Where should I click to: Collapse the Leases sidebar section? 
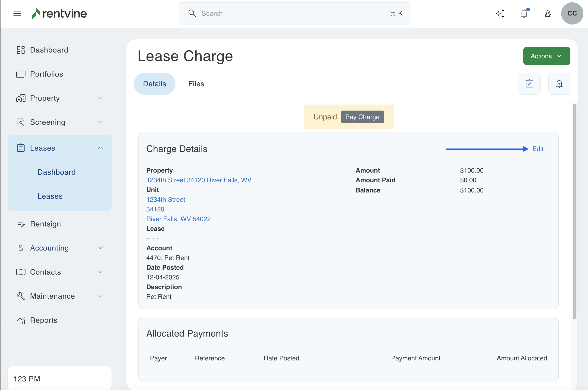tap(100, 148)
